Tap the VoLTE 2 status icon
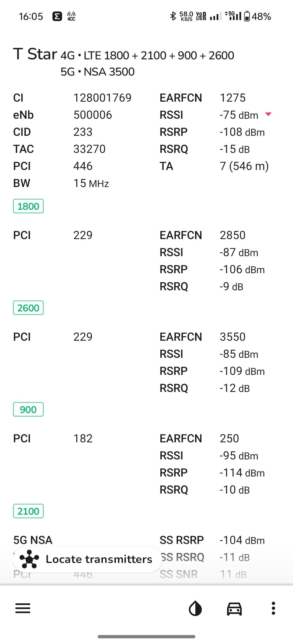 tap(201, 16)
